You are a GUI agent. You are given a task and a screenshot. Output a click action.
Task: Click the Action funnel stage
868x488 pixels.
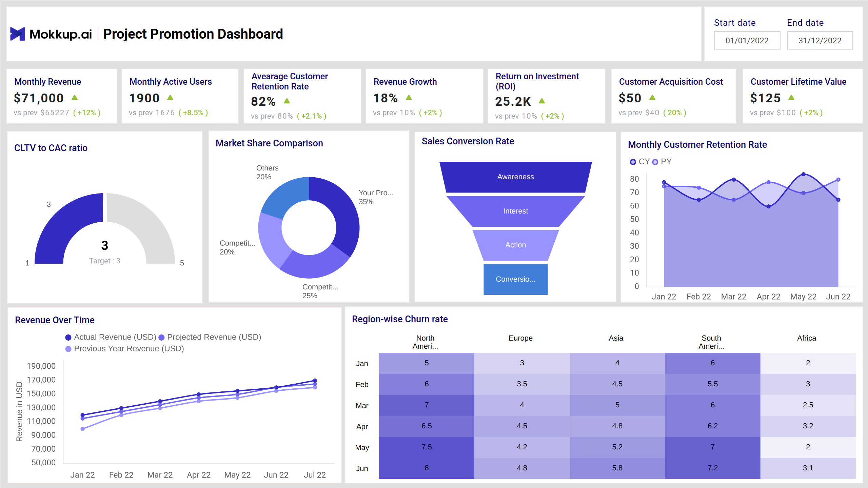[x=515, y=245]
